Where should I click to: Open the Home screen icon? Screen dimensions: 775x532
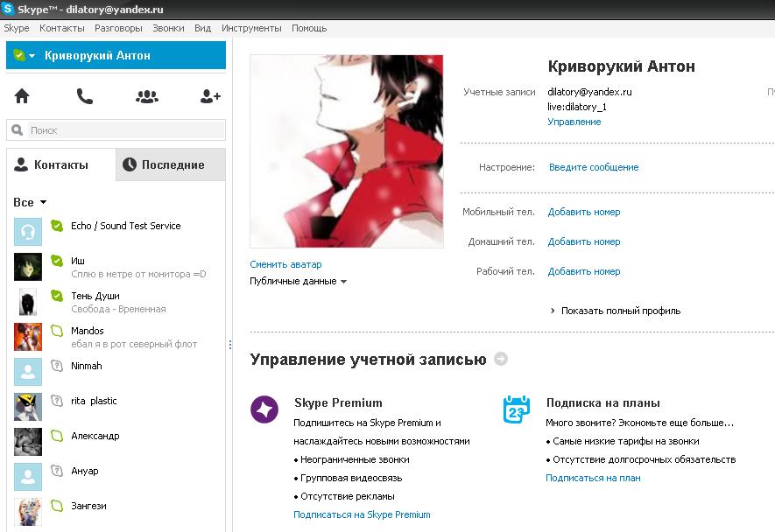click(x=22, y=96)
